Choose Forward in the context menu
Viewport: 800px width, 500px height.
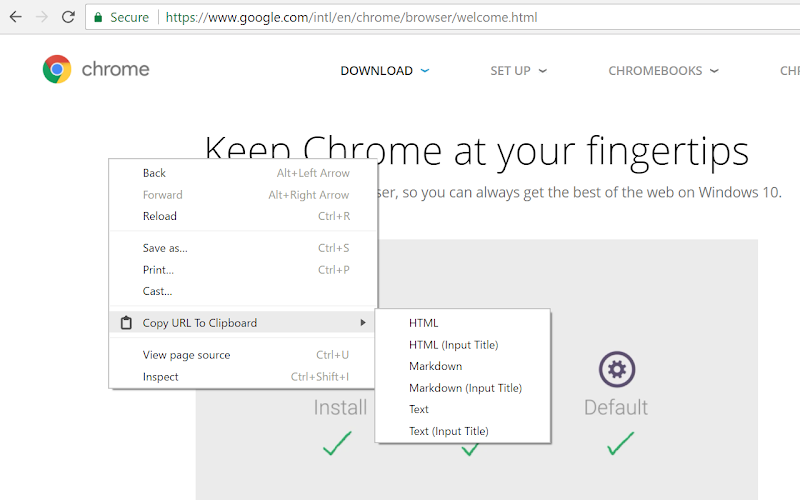[x=243, y=195]
